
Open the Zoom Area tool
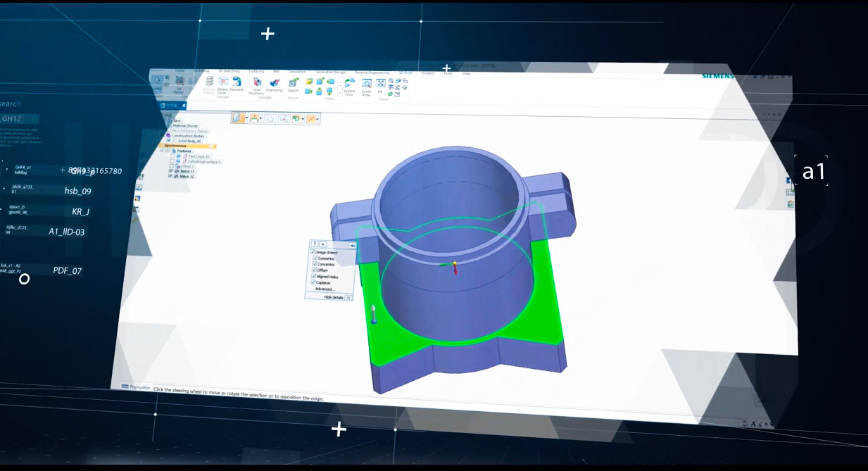(x=366, y=85)
